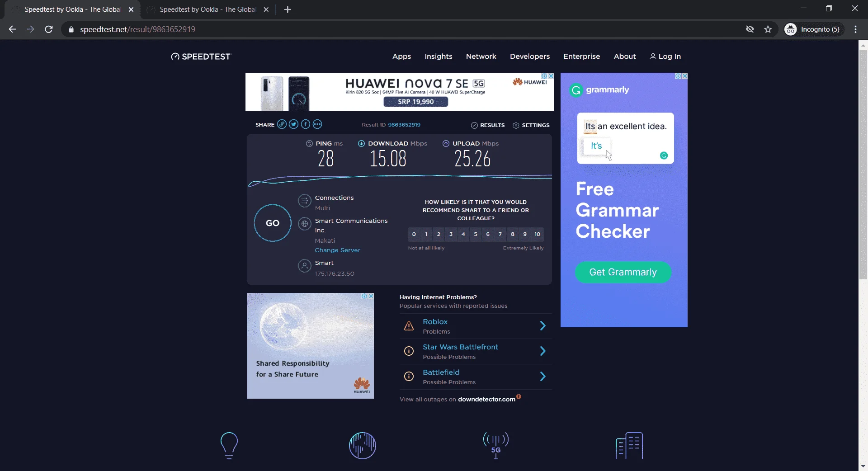Expand the Battlefield chevron
868x471 pixels.
543,377
